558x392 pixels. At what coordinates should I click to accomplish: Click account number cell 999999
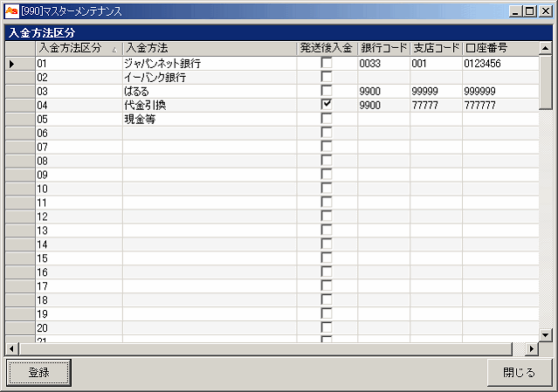[500, 92]
